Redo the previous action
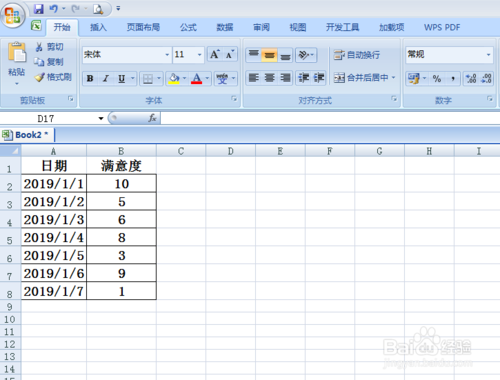The width and height of the screenshot is (500, 380). [x=75, y=9]
